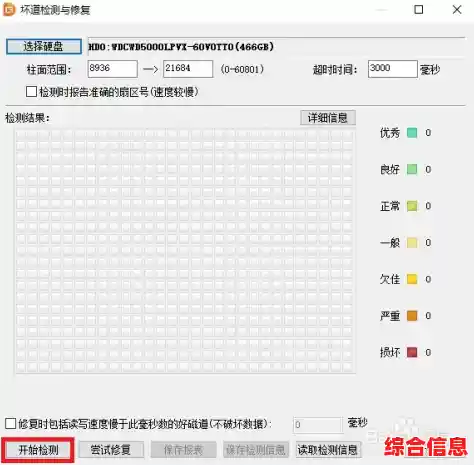Click the app icon in title bar
This screenshot has width=474, height=465.
(x=9, y=10)
